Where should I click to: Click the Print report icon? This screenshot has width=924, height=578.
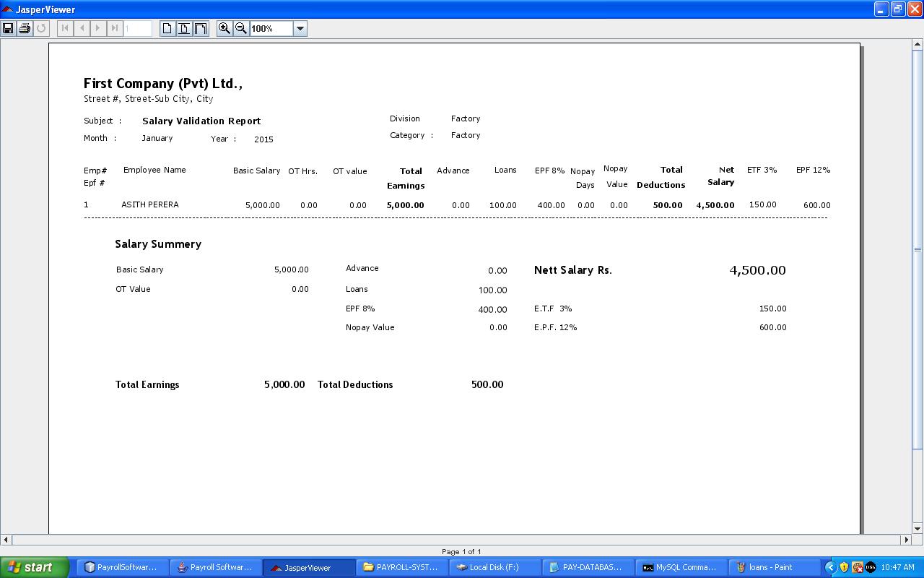click(24, 28)
